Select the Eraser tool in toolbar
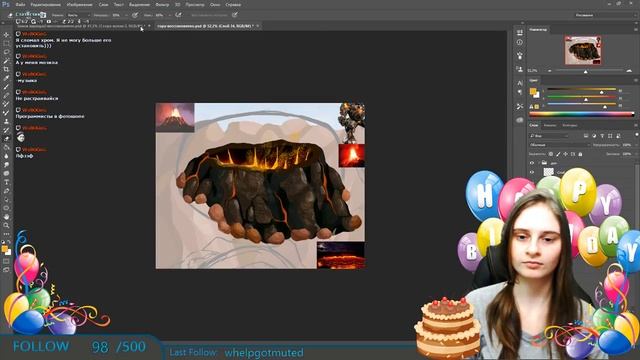Viewport: 640px width, 360px height. (x=6, y=139)
